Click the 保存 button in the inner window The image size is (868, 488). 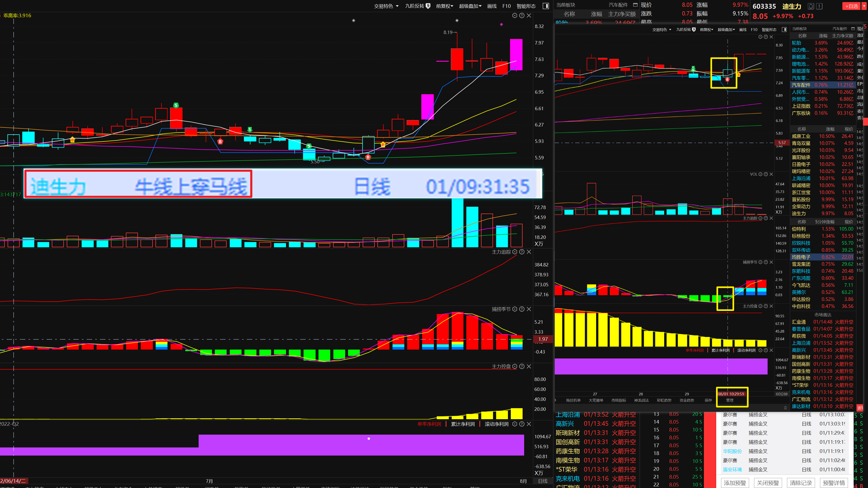click(708, 400)
